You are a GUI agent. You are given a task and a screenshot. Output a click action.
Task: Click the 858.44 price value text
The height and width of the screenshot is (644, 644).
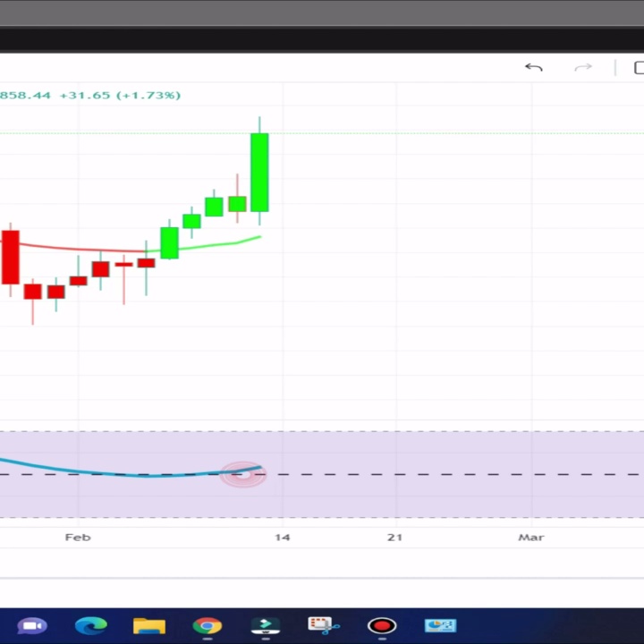(25, 96)
